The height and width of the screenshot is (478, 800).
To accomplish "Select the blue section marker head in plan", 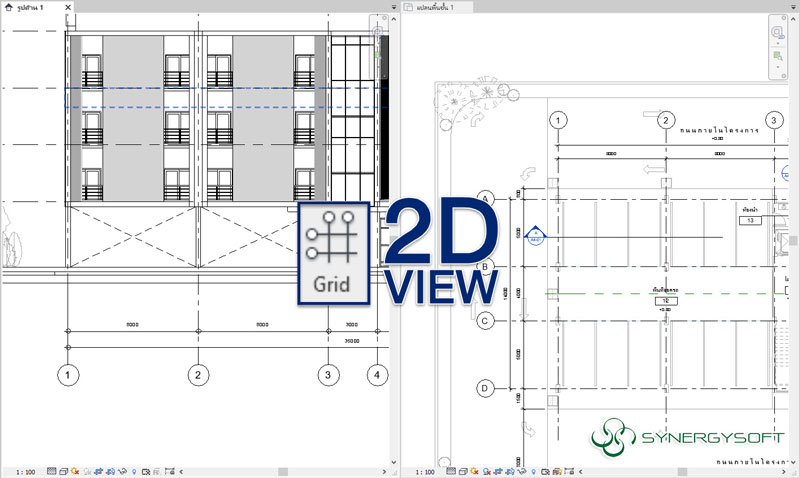I will (535, 236).
